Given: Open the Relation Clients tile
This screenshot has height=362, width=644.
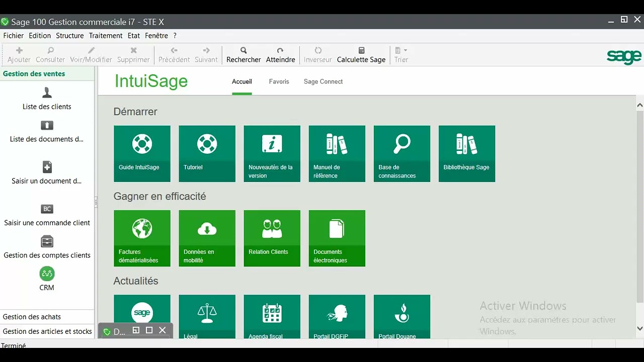Looking at the screenshot, I should [272, 238].
